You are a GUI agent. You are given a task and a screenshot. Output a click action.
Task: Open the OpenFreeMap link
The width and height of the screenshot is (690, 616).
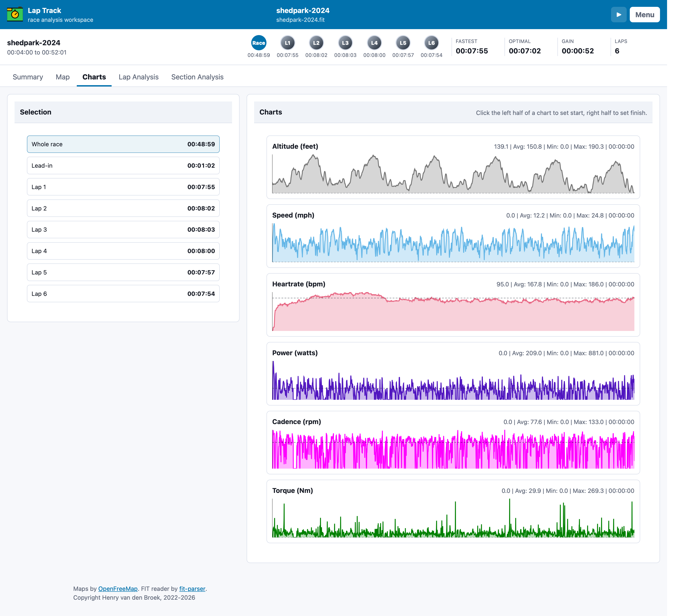[118, 589]
